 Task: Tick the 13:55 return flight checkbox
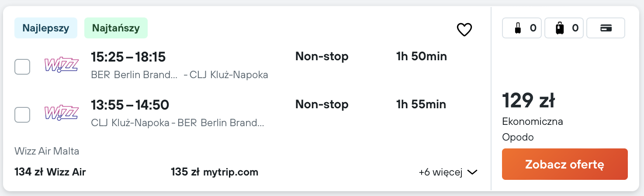22,115
